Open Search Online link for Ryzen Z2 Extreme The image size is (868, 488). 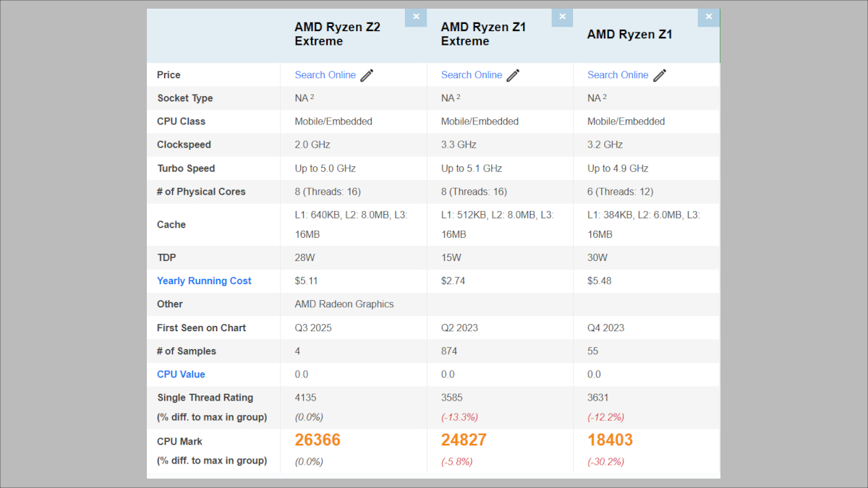click(325, 75)
